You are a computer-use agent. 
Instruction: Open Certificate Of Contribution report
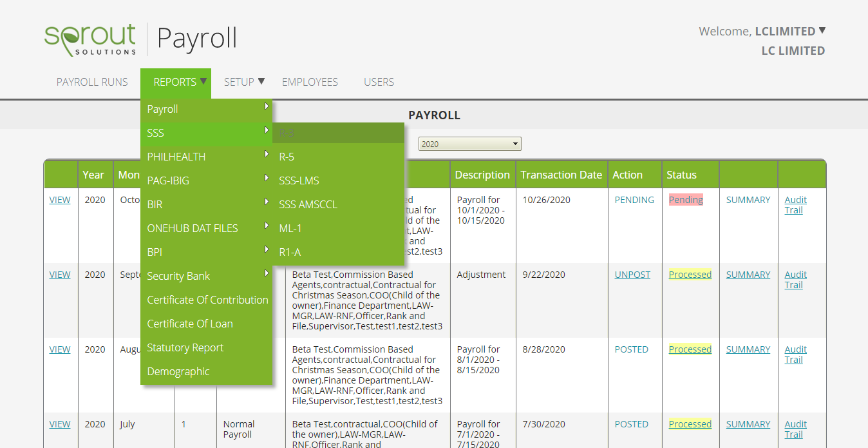tap(207, 300)
